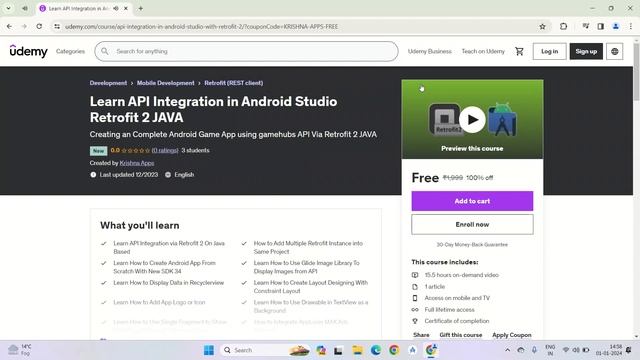Reload the Udemy page
Viewport: 640px width, 360px height.
coord(39,26)
